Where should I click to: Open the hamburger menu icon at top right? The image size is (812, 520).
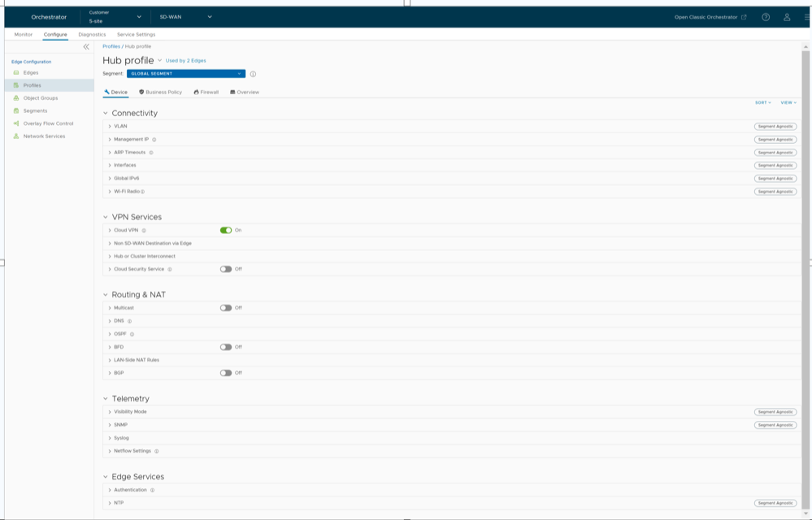coord(806,17)
